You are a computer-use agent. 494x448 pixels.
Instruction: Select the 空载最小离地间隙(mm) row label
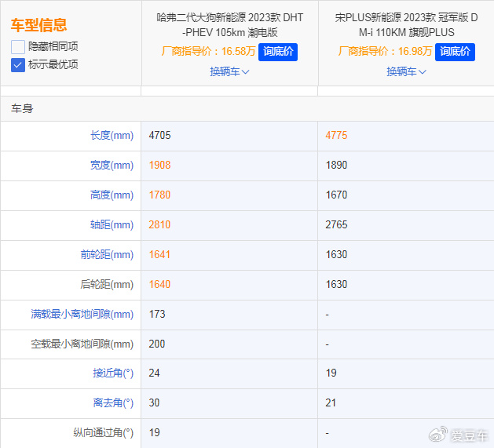point(82,344)
